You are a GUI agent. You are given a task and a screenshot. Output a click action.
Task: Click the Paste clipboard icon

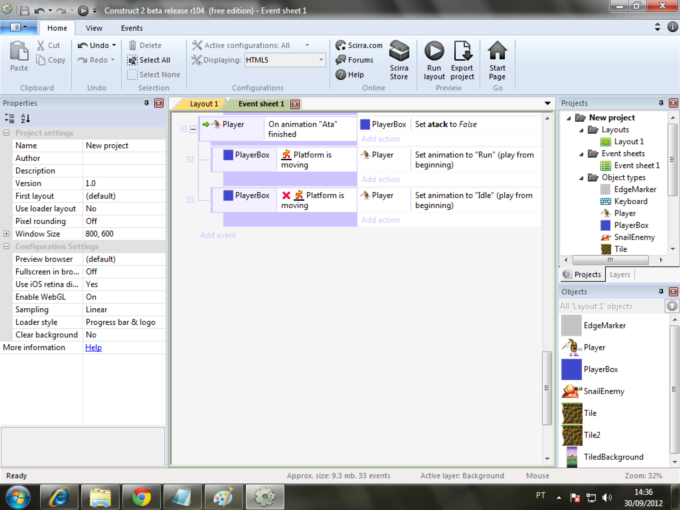(19, 56)
